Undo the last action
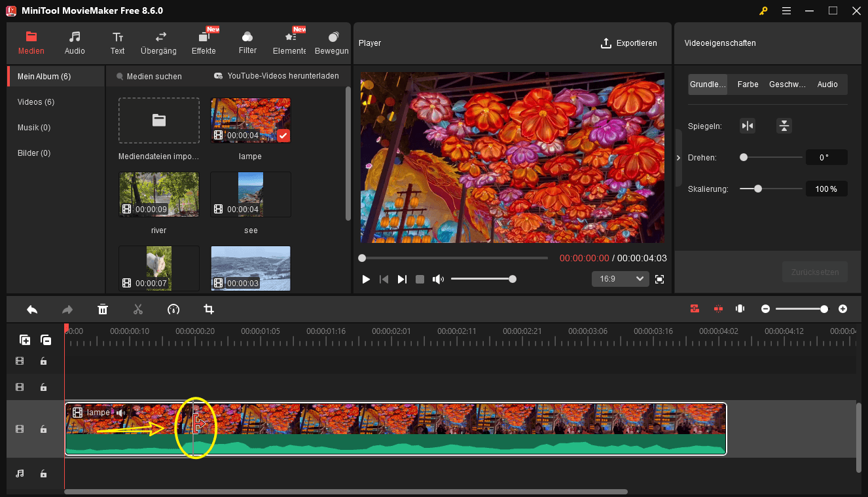Viewport: 868px width, 497px height. coord(31,309)
